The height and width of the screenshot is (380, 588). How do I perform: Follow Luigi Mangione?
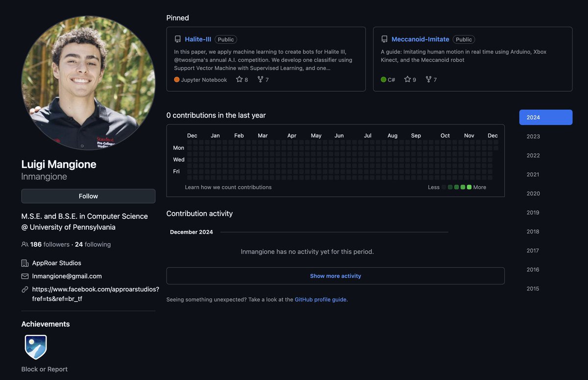pos(88,196)
